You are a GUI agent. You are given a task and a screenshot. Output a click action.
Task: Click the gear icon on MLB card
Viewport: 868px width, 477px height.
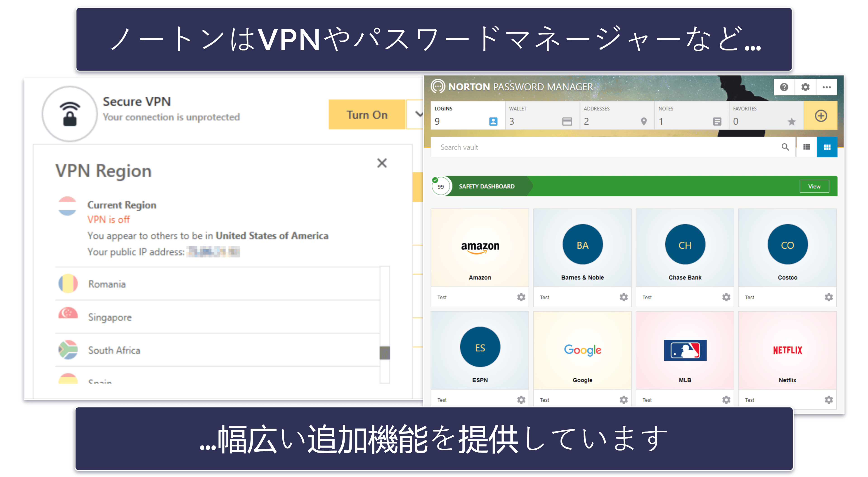coord(726,400)
